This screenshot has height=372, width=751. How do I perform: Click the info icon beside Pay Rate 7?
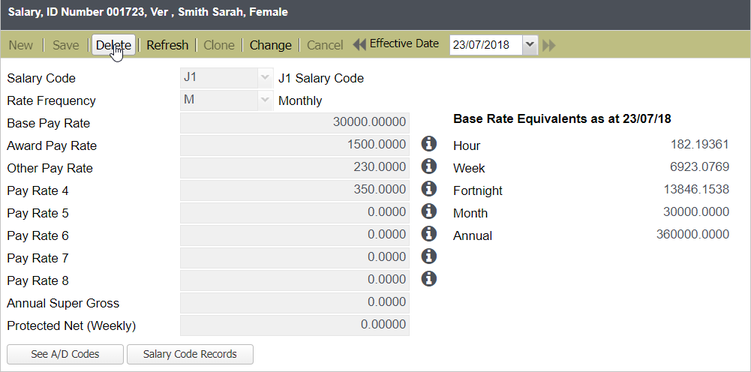pyautogui.click(x=429, y=256)
